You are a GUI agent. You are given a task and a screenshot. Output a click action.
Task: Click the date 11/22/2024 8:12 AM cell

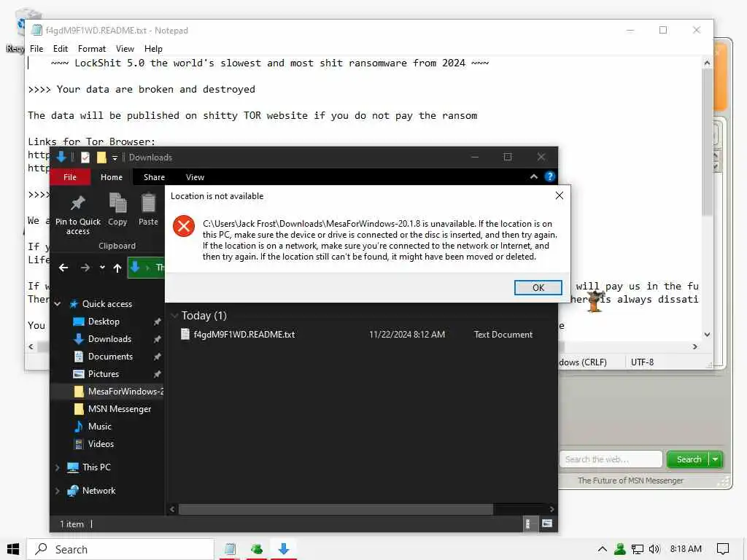(407, 334)
